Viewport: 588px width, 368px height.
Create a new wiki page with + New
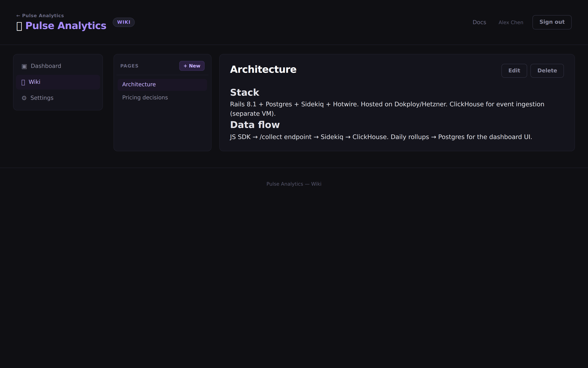click(x=192, y=66)
